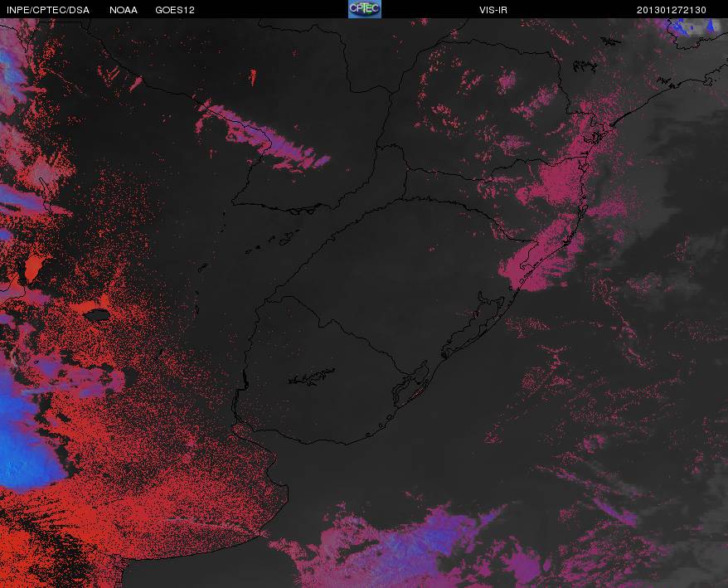
Task: Click the 201301272130 timestamp
Action: point(672,10)
